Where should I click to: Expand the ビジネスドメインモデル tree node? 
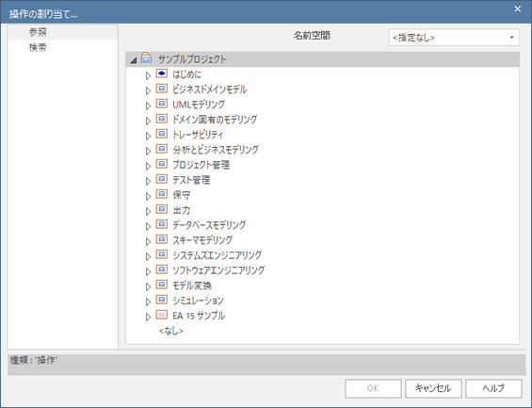148,90
